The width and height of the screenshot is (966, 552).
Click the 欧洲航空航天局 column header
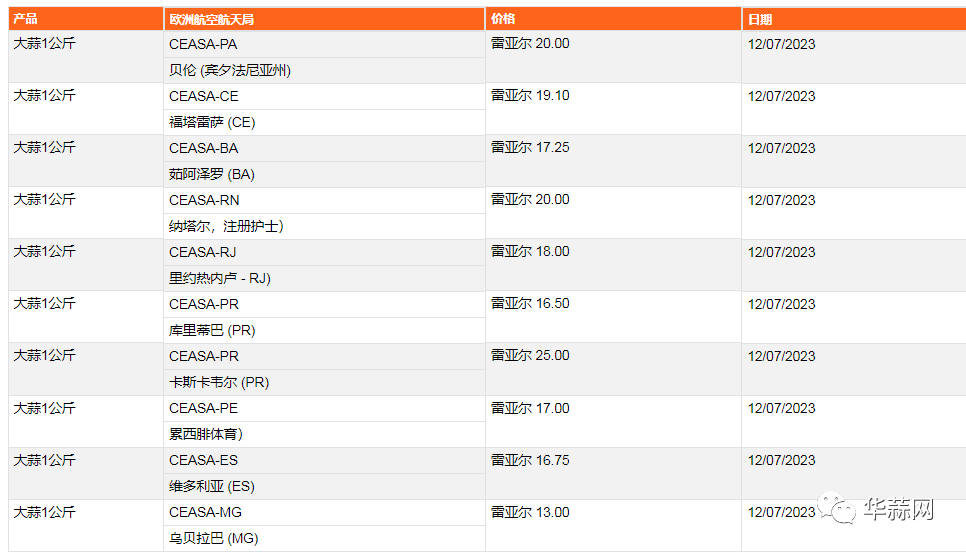point(324,19)
